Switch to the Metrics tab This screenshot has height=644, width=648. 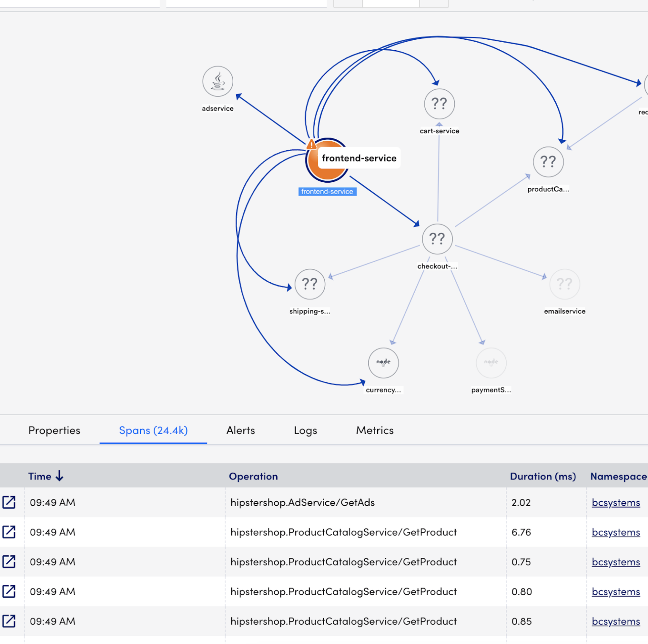(x=374, y=430)
